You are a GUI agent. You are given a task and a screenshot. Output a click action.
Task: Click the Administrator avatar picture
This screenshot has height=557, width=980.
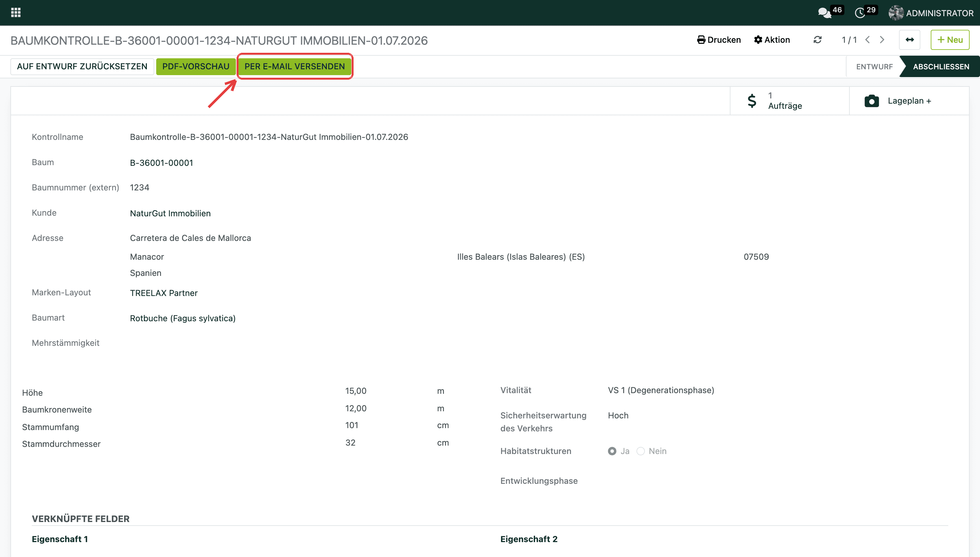point(896,13)
